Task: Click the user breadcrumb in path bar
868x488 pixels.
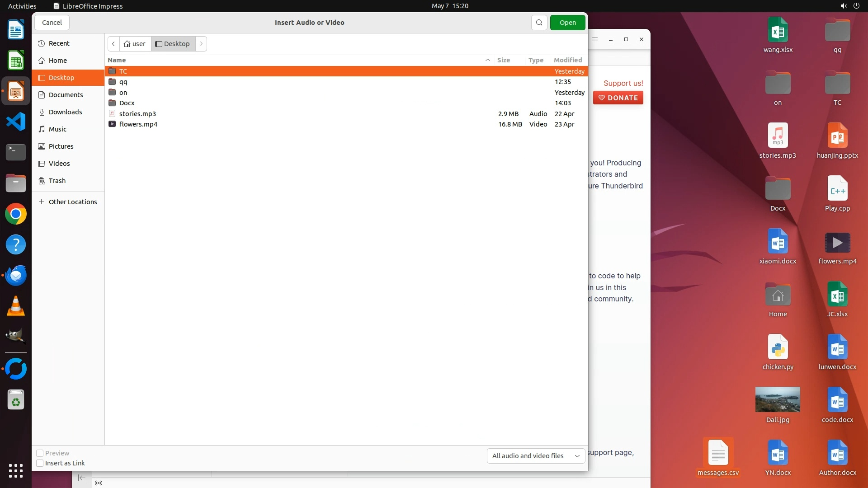Action: (x=135, y=44)
